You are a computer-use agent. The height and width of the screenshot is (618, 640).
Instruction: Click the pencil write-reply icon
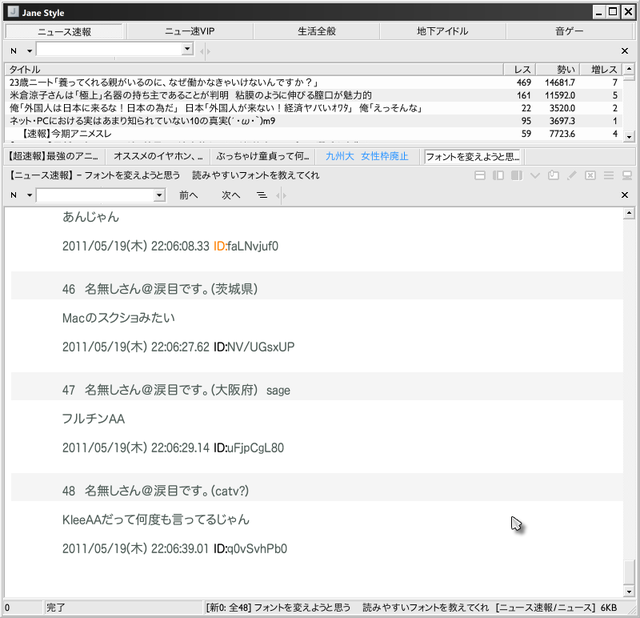click(572, 176)
